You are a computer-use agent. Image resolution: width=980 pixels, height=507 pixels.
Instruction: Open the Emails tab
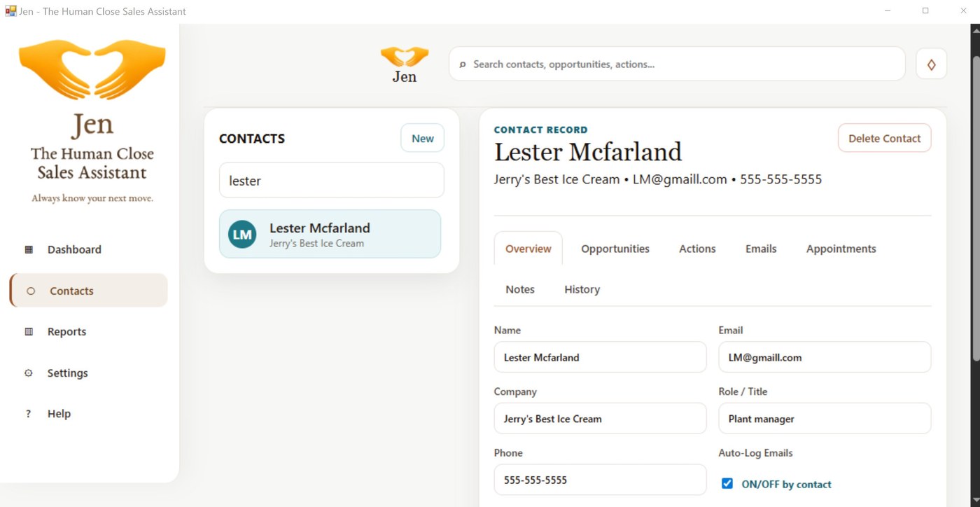click(761, 249)
